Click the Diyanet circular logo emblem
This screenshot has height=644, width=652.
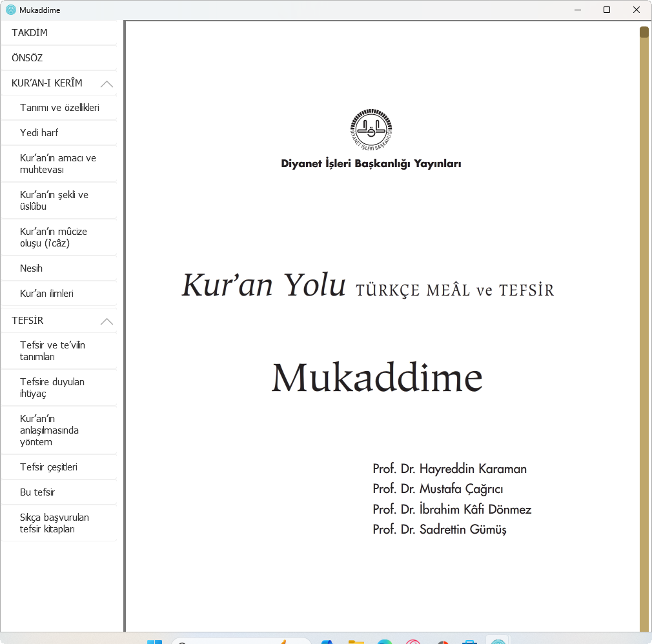371,130
